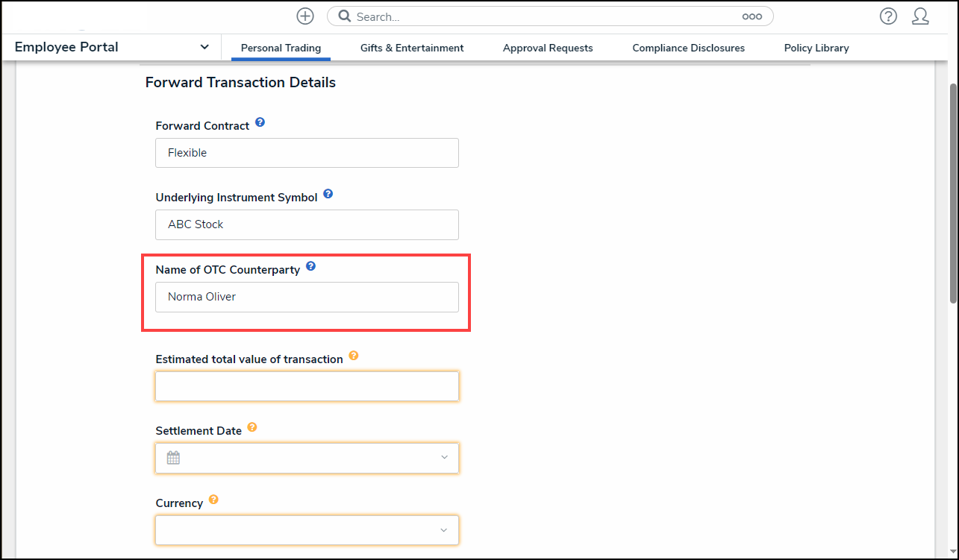The width and height of the screenshot is (959, 560).
Task: Show help tooltip for Forward Contract
Action: 260,122
